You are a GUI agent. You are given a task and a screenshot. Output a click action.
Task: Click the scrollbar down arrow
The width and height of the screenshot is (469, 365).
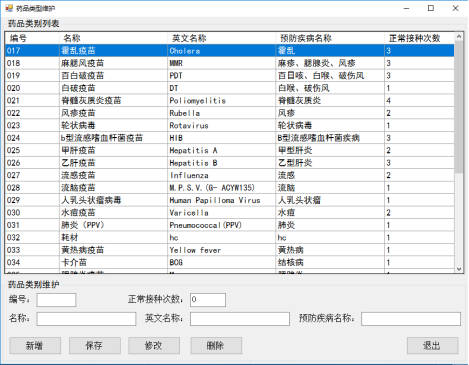tap(459, 269)
